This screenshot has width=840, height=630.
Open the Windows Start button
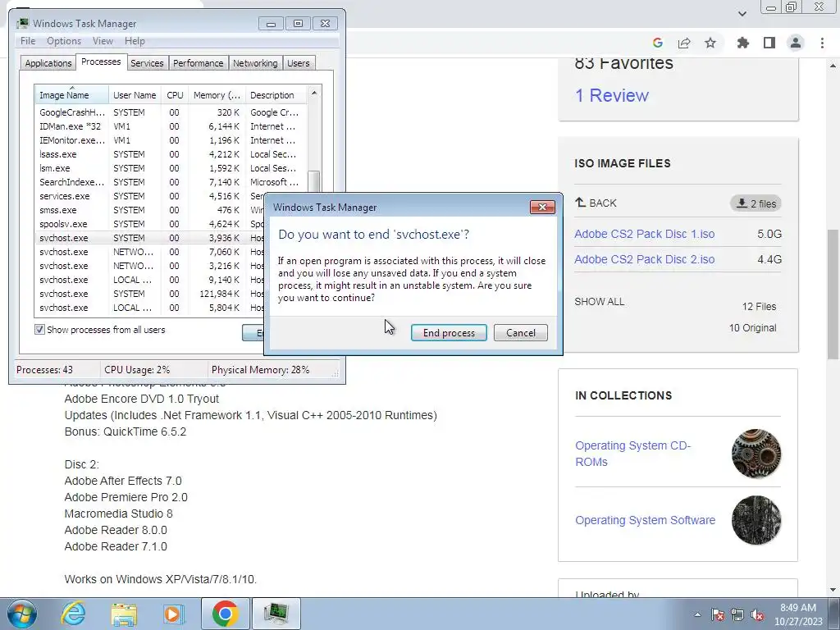22,614
